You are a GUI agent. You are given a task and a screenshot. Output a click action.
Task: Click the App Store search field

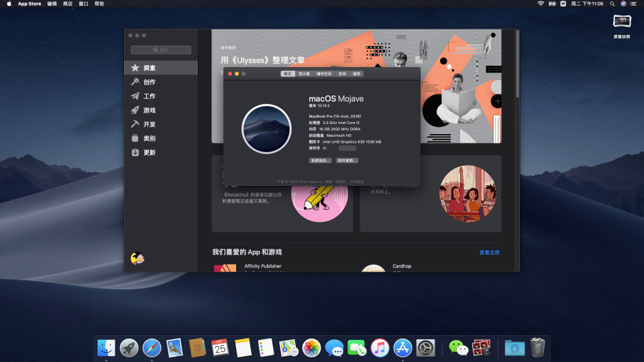[x=160, y=50]
